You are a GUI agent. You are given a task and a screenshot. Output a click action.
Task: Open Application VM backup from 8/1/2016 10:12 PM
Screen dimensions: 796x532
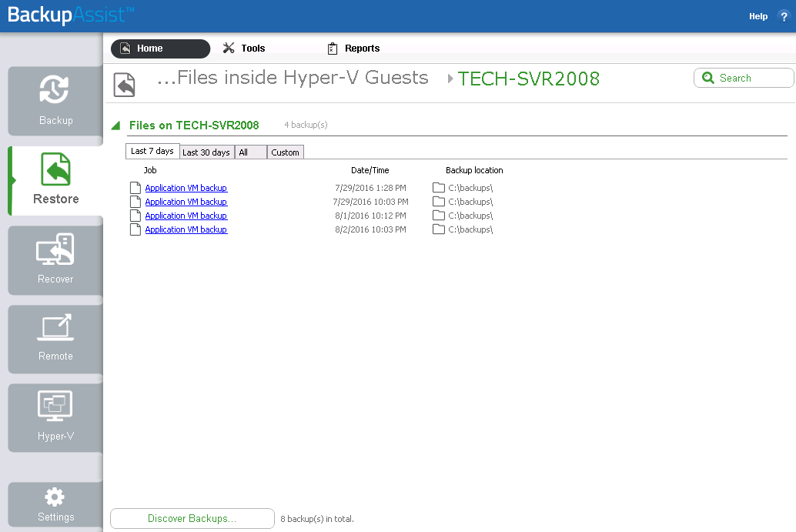186,216
